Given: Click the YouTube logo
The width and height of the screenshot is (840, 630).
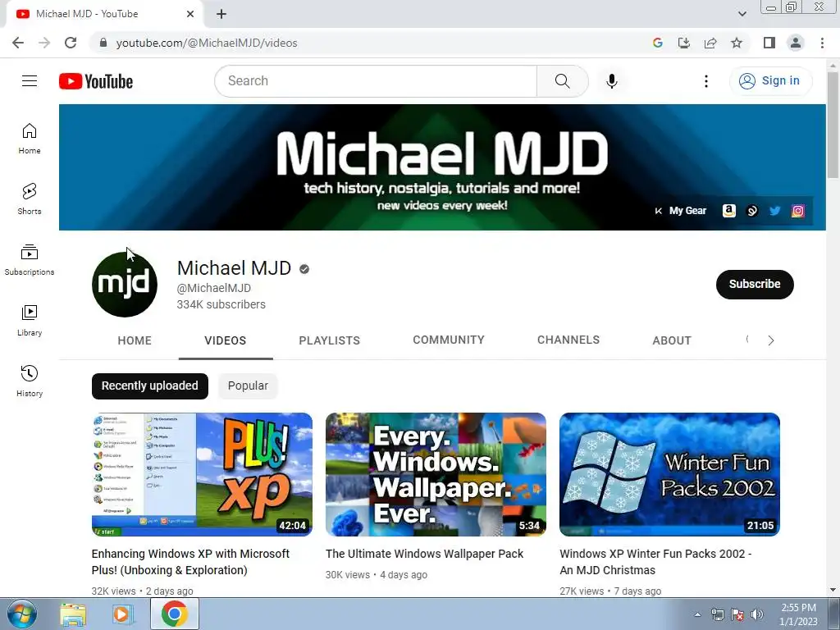Looking at the screenshot, I should pyautogui.click(x=96, y=81).
